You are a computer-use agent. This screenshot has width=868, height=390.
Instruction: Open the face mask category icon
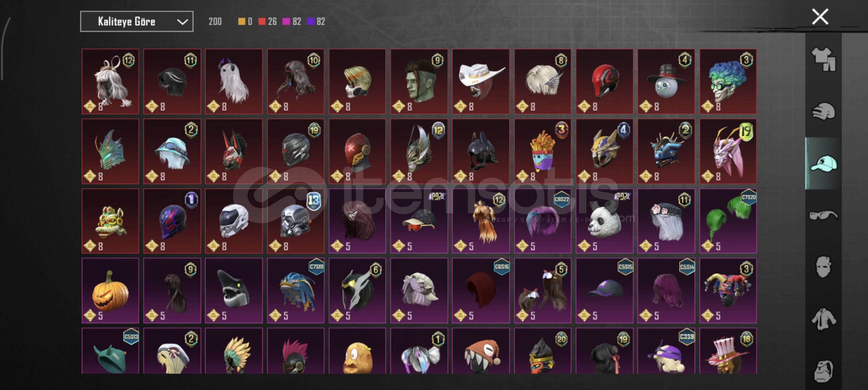(823, 267)
